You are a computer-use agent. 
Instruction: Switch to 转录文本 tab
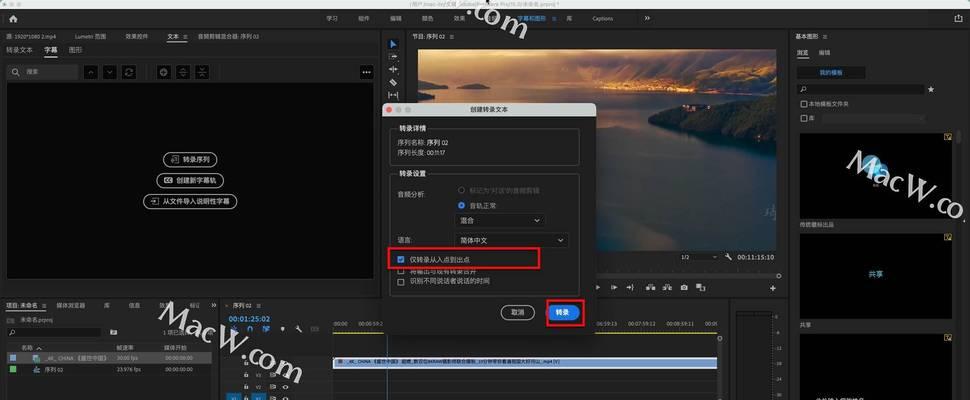(19, 50)
